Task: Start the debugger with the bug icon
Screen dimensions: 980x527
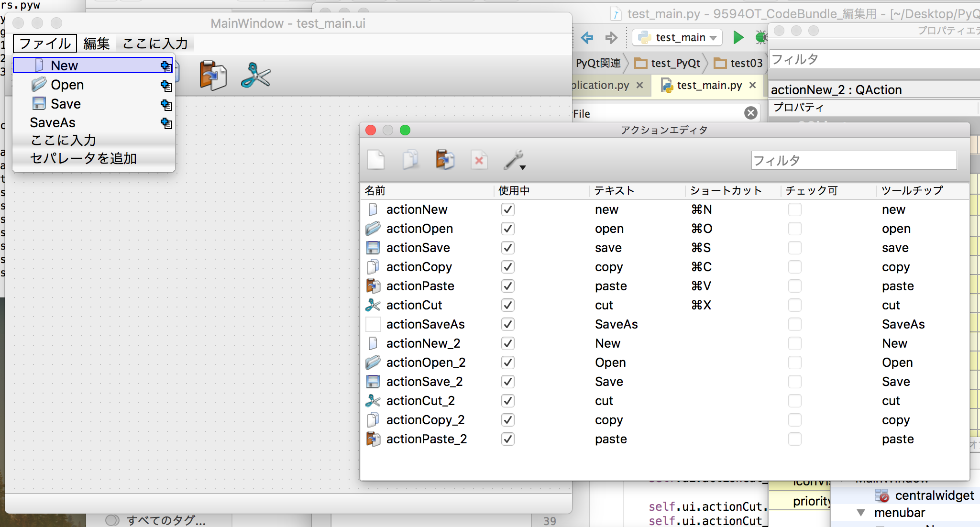Action: pyautogui.click(x=761, y=38)
